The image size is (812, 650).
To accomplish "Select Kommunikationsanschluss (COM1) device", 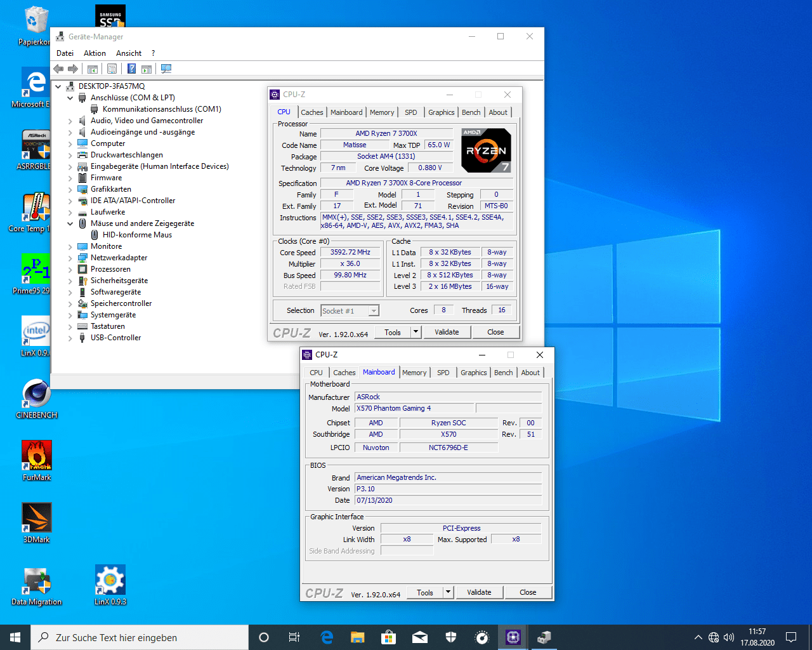I will (x=162, y=109).
